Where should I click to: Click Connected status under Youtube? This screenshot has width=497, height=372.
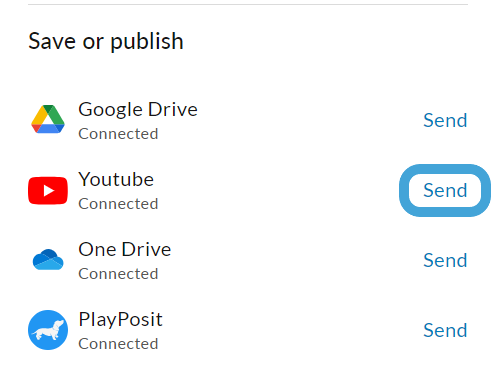point(118,204)
